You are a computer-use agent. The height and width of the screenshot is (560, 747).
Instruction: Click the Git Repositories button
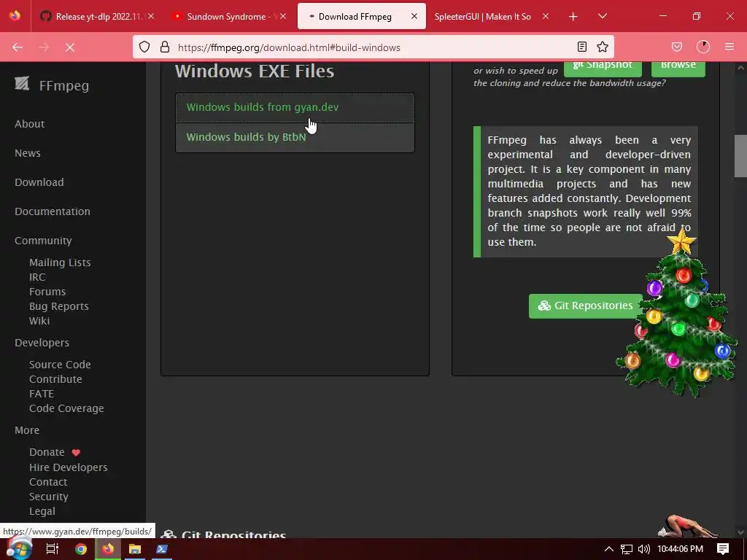586,306
